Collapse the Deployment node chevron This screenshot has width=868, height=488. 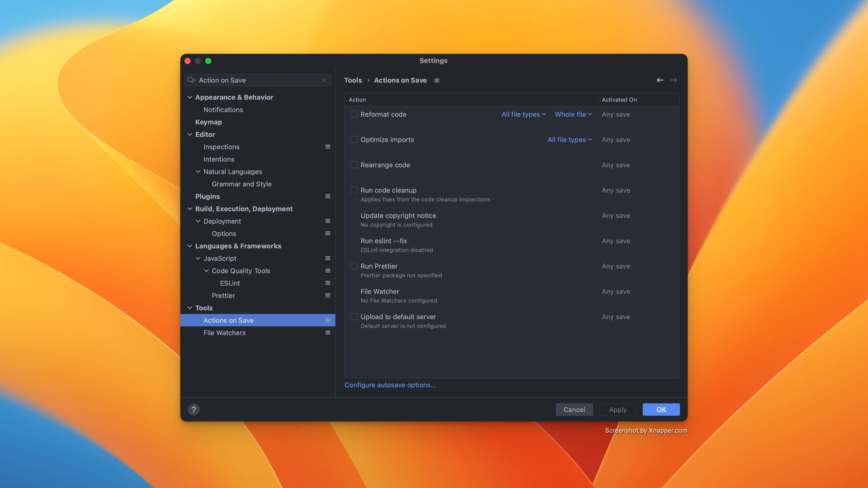[x=198, y=221]
